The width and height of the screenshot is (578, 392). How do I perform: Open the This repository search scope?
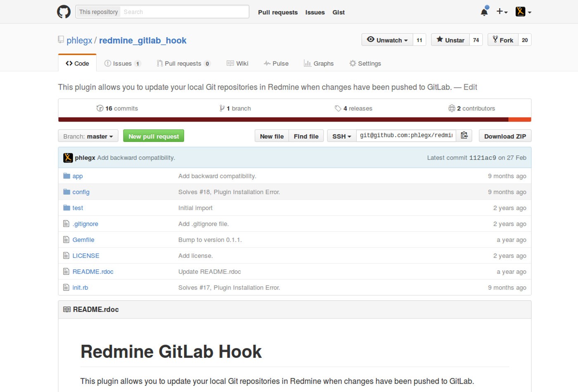(x=98, y=12)
